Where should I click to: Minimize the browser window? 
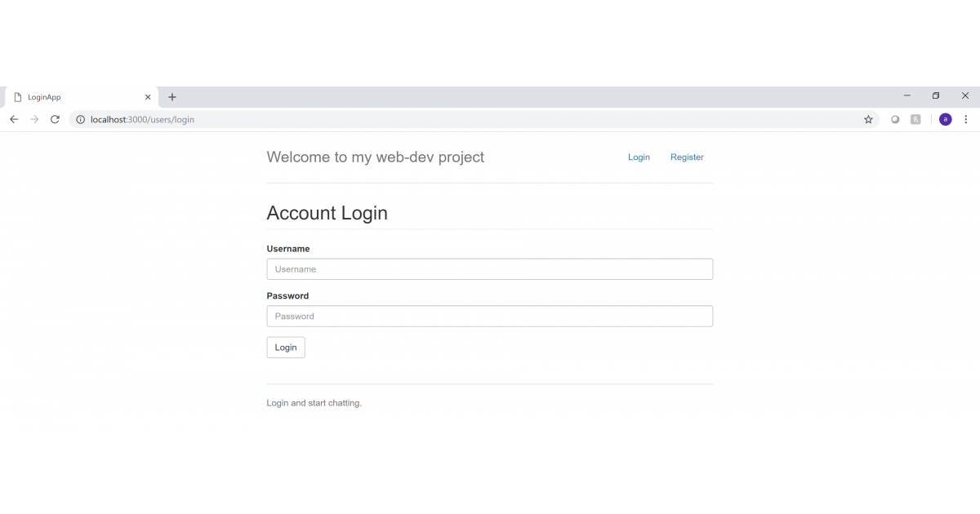tap(906, 95)
